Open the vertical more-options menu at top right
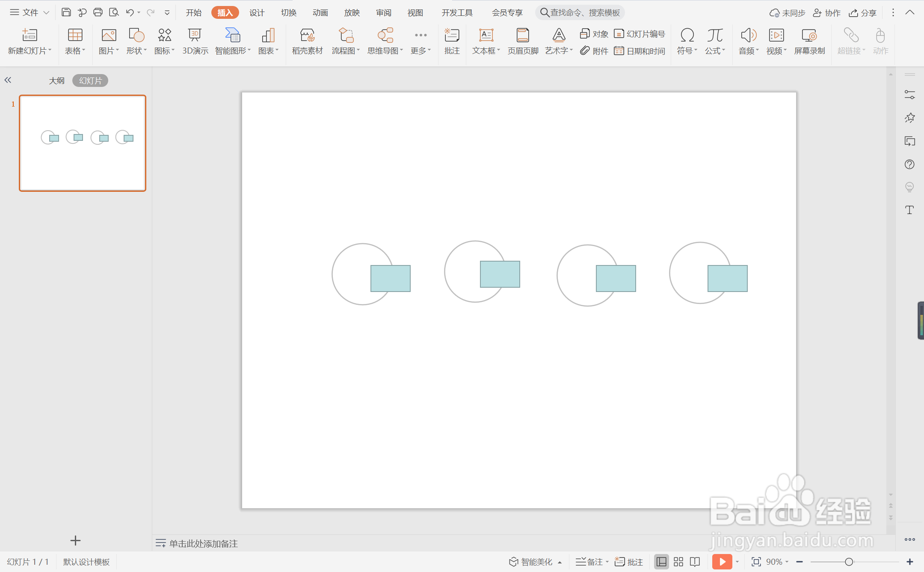This screenshot has width=924, height=572. click(893, 12)
